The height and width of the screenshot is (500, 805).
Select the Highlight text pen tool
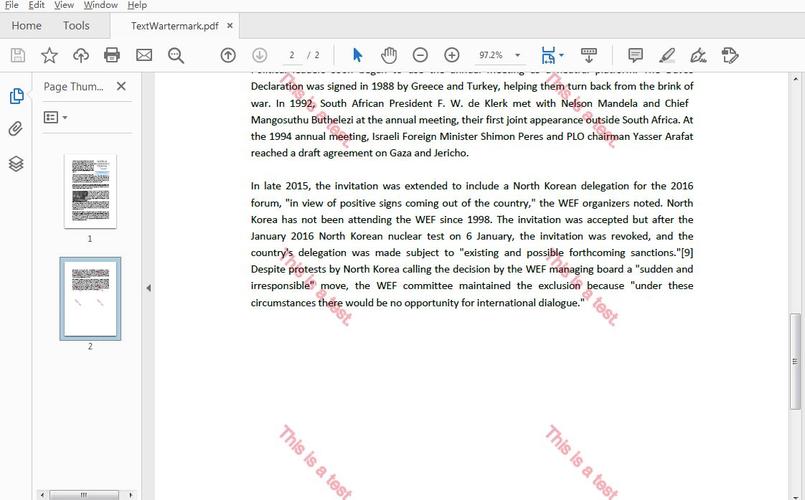667,55
